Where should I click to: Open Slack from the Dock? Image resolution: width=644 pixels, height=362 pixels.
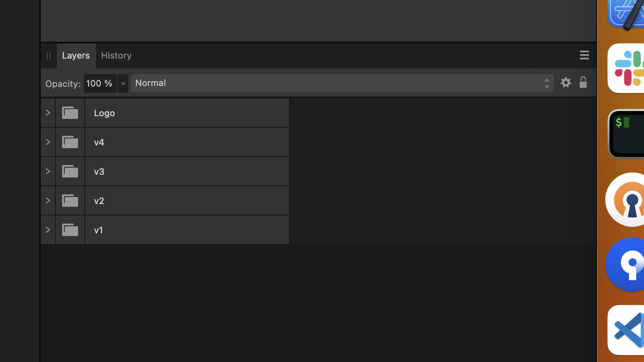[626, 68]
